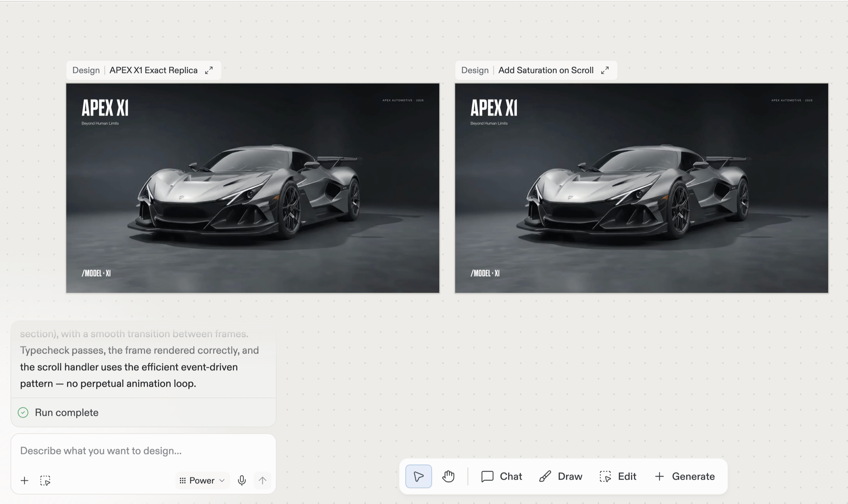The image size is (848, 504).
Task: Focus the 'Describe what you want to design' field
Action: [x=143, y=451]
